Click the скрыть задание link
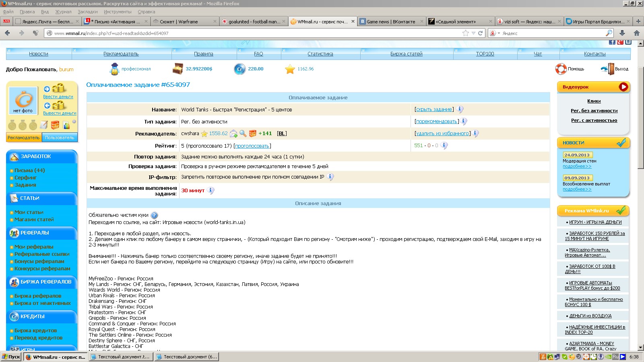The height and width of the screenshot is (362, 644). click(434, 109)
